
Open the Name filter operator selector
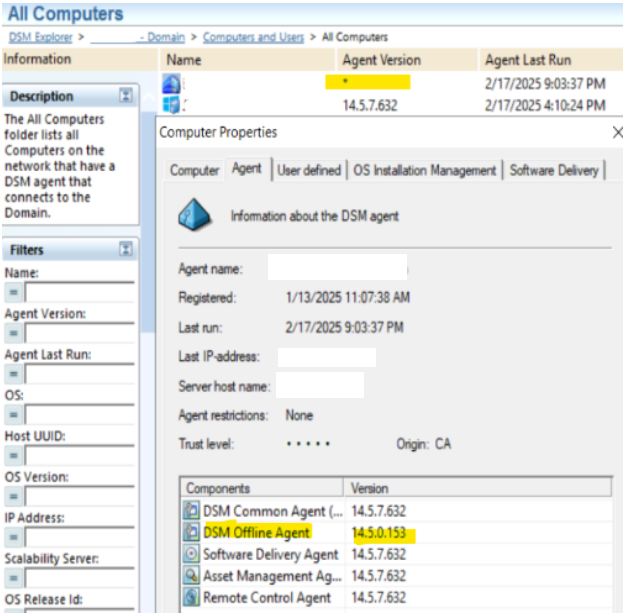tap(14, 292)
